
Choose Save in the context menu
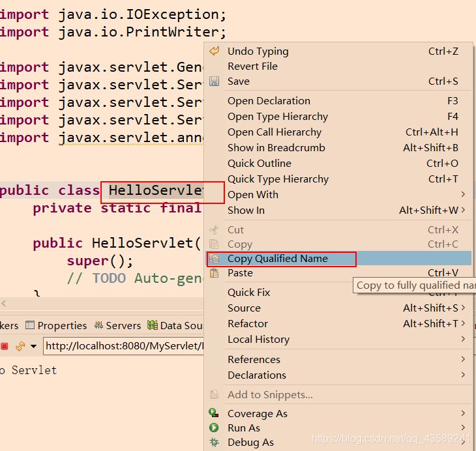click(338, 81)
